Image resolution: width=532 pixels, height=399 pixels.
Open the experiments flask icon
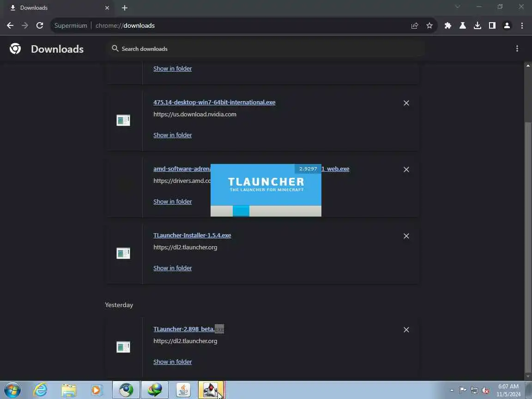462,25
